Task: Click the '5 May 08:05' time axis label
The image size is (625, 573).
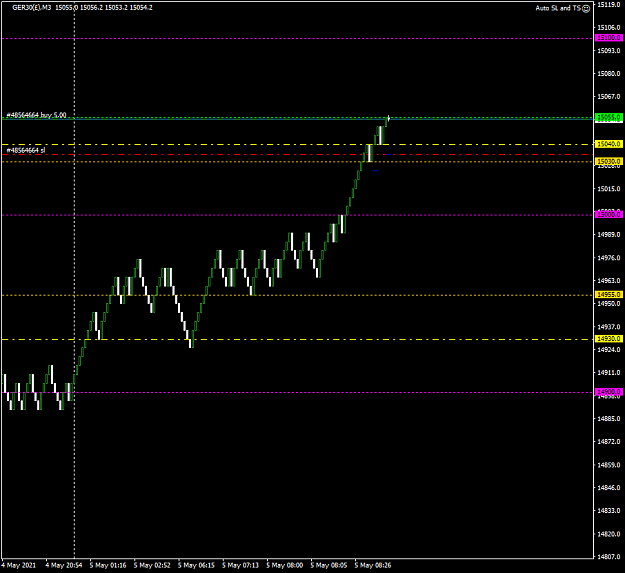Action: pyautogui.click(x=329, y=565)
